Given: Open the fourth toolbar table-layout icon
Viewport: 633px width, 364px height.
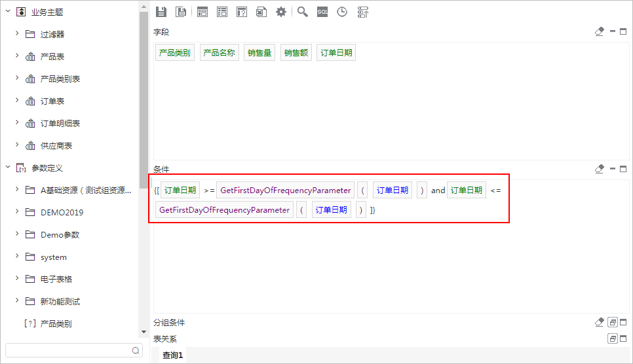Looking at the screenshot, I should [x=222, y=12].
